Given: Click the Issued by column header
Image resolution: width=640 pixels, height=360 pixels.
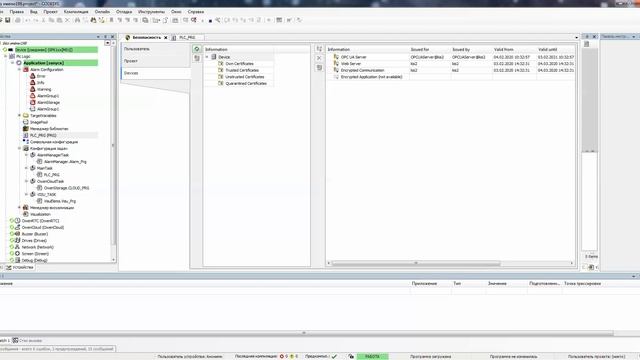Looking at the screenshot, I should pos(461,49).
